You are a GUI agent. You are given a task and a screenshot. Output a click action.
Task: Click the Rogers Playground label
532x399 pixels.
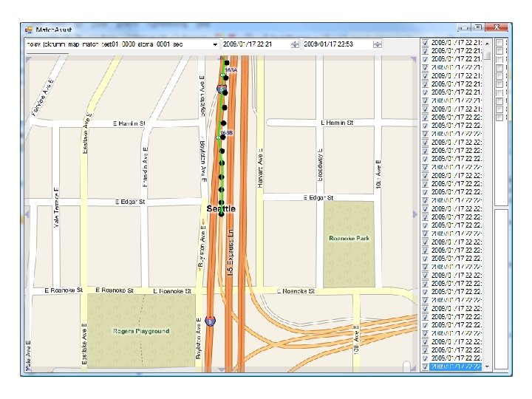point(141,331)
